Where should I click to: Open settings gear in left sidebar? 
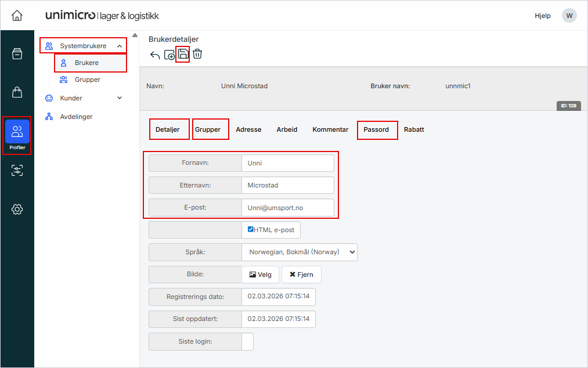click(x=17, y=209)
